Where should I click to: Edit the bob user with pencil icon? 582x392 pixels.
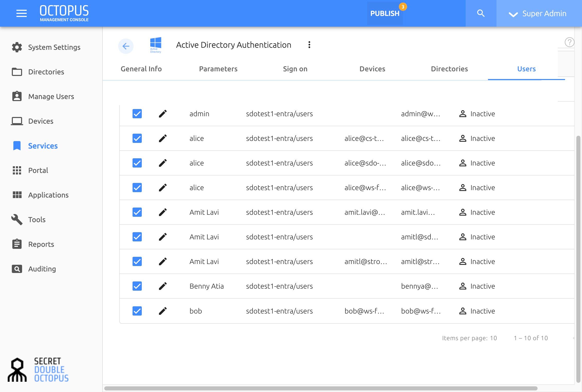coord(163,311)
